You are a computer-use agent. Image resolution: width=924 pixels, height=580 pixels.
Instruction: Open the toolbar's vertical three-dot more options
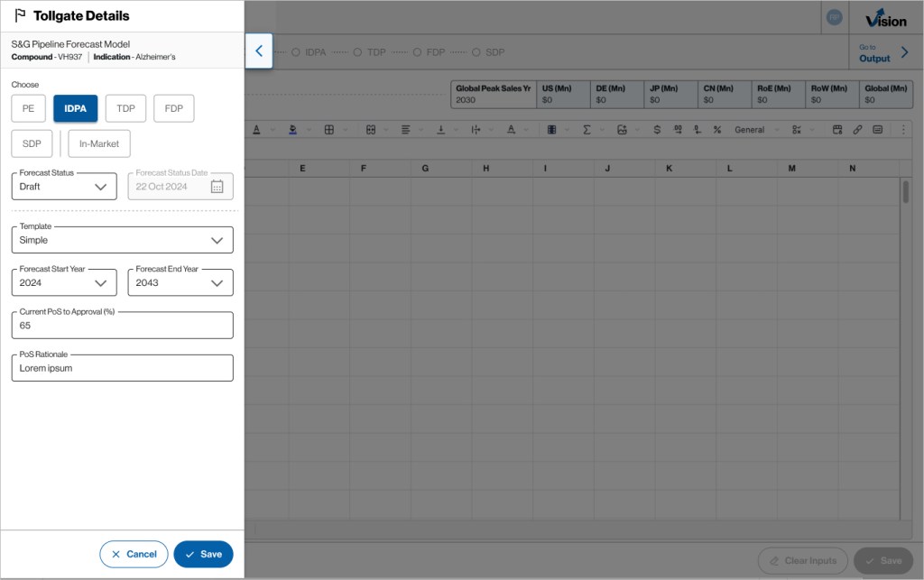pos(903,130)
